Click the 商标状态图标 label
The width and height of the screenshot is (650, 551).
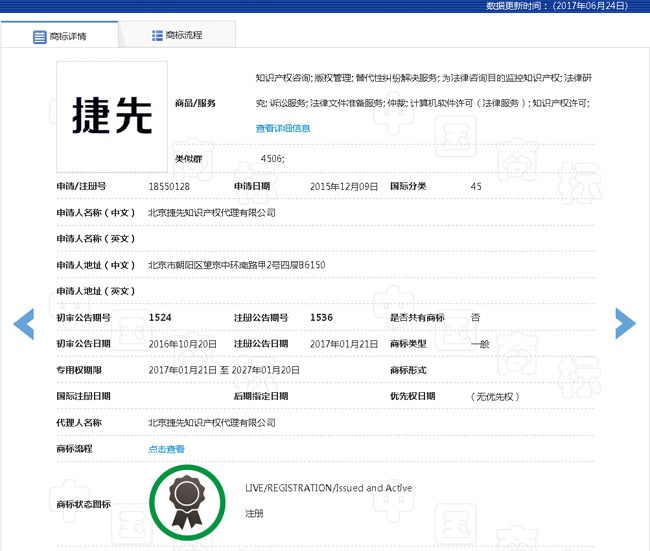(83, 505)
